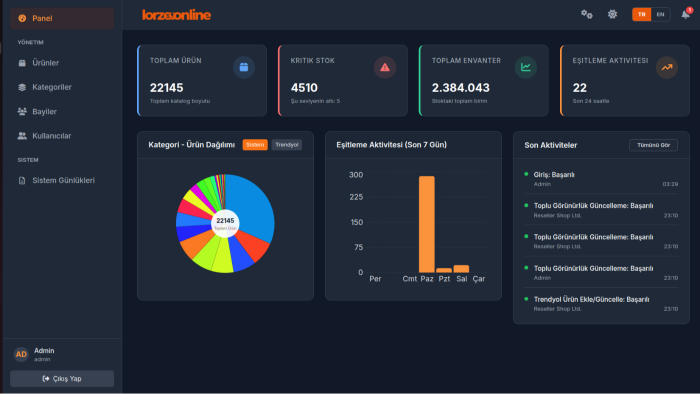Open Ürünler in the sidebar
Viewport: 700px width, 394px height.
coord(62,63)
